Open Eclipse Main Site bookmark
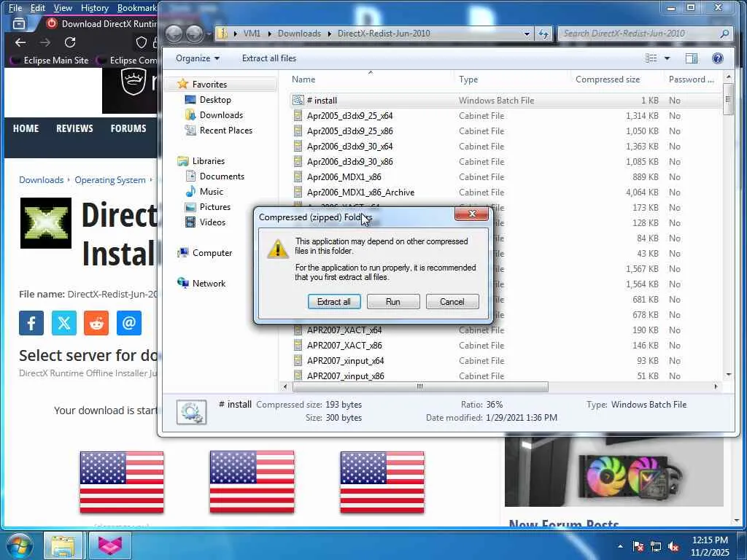Image resolution: width=747 pixels, height=560 pixels. coord(50,61)
